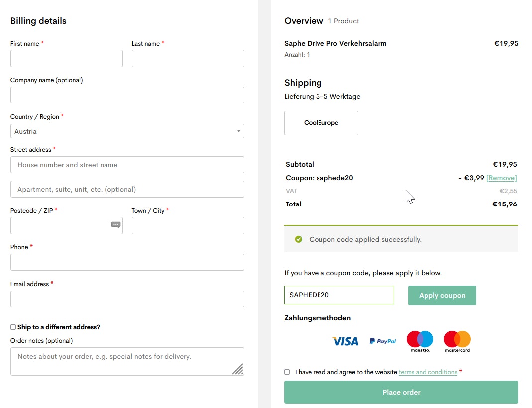The image size is (532, 408).
Task: Click the dropdown arrow next to Austria
Action: (238, 131)
